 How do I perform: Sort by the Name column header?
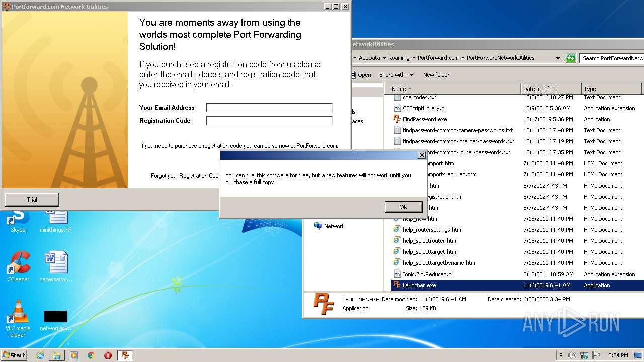(x=453, y=88)
